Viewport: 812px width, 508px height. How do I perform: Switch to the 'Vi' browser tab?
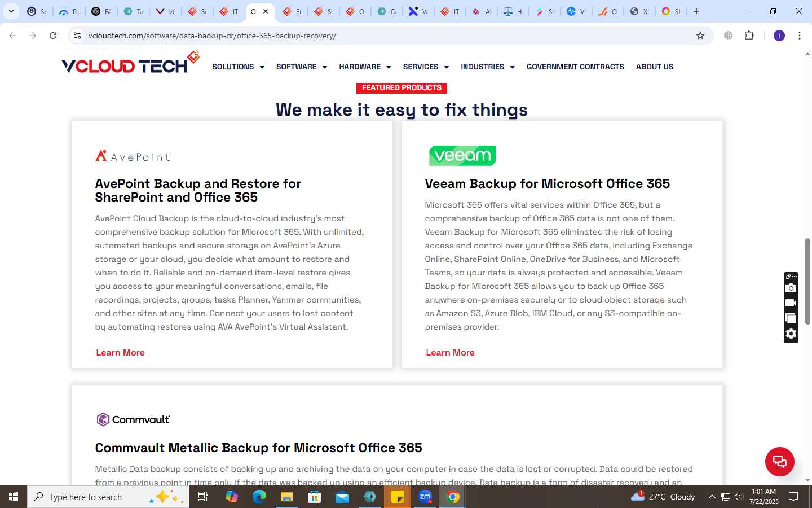pyautogui.click(x=576, y=11)
